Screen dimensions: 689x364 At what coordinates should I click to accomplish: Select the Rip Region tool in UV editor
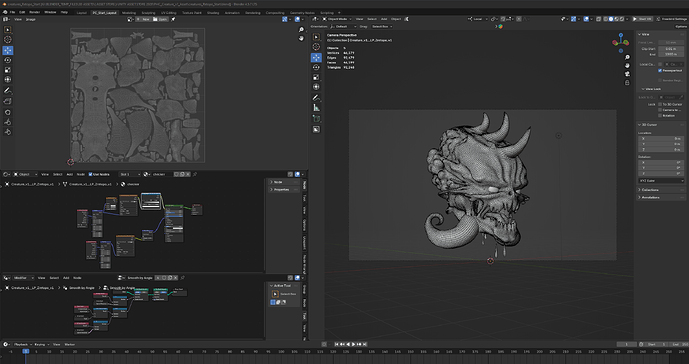click(7, 101)
